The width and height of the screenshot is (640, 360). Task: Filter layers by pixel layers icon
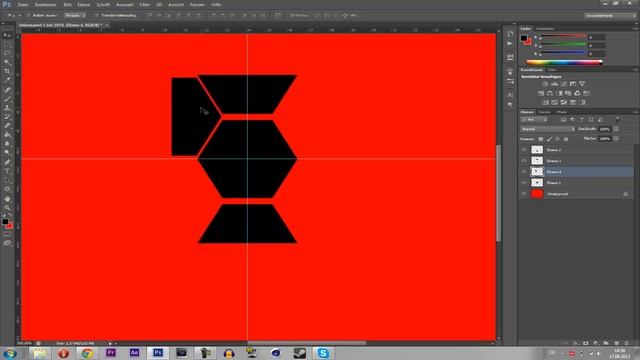[x=563, y=120]
